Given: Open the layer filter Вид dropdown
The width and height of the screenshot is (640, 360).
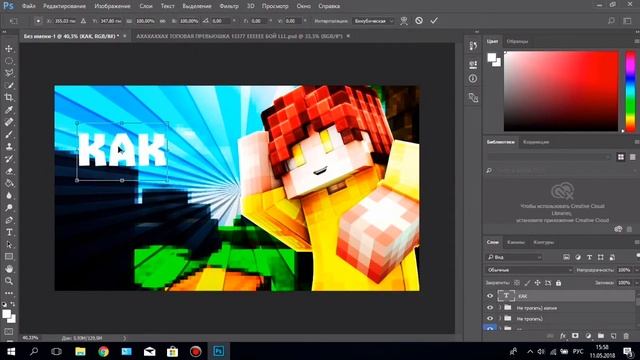Looking at the screenshot, I should [514, 257].
